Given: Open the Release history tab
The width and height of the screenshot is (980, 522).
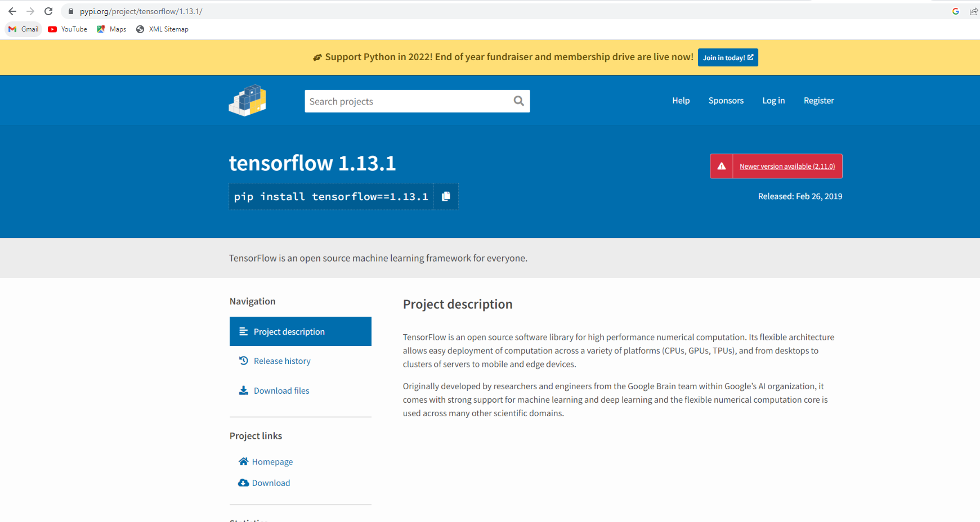Looking at the screenshot, I should tap(282, 361).
